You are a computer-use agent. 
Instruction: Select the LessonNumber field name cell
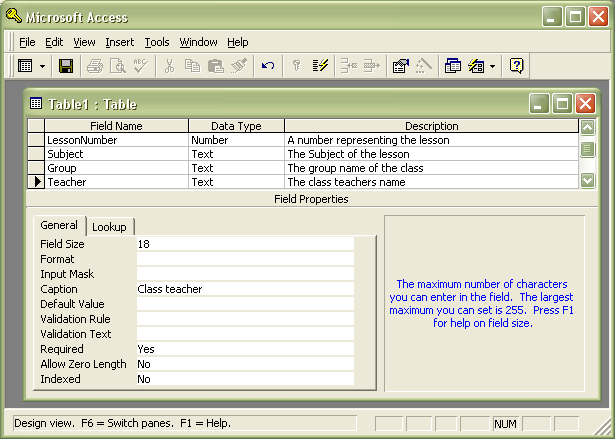[x=116, y=140]
